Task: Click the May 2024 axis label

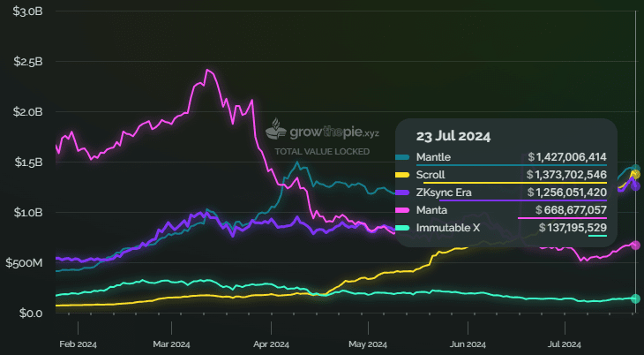Action: pyautogui.click(x=368, y=344)
